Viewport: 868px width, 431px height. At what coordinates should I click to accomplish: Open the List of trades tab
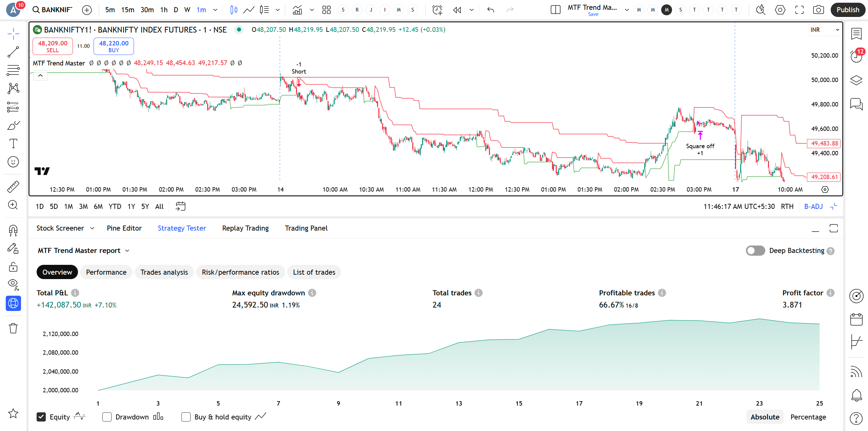click(x=314, y=272)
